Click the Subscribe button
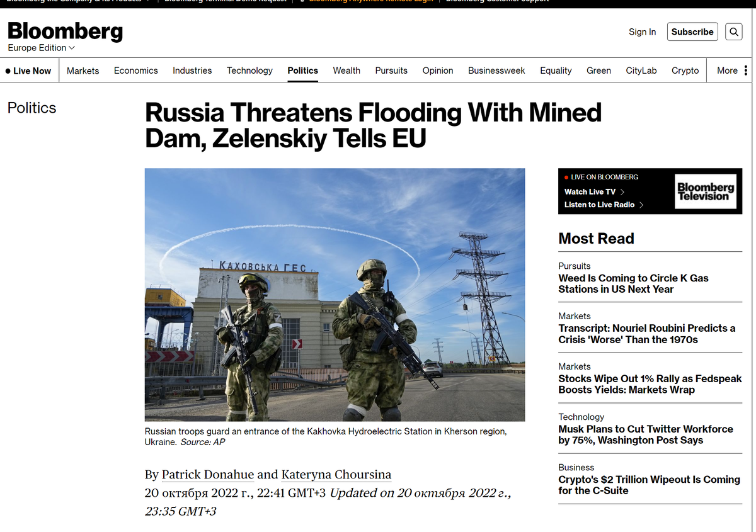 point(692,31)
